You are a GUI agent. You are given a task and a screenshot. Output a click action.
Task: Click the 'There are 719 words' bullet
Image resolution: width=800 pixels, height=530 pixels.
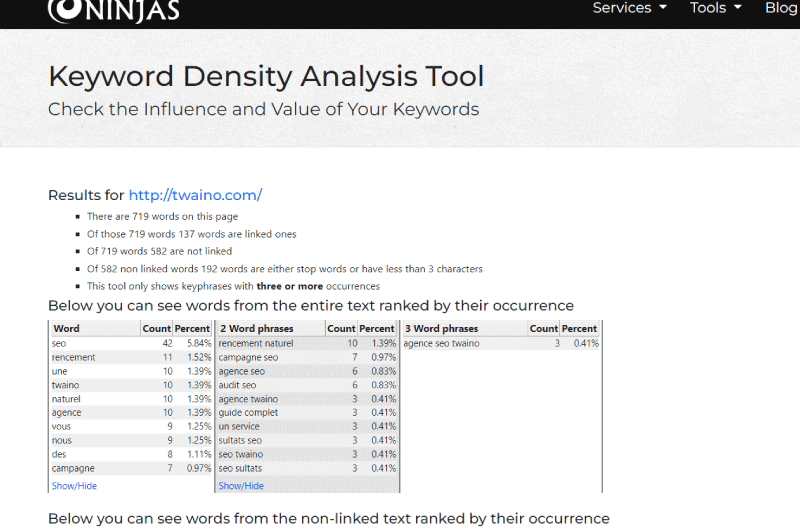[162, 216]
